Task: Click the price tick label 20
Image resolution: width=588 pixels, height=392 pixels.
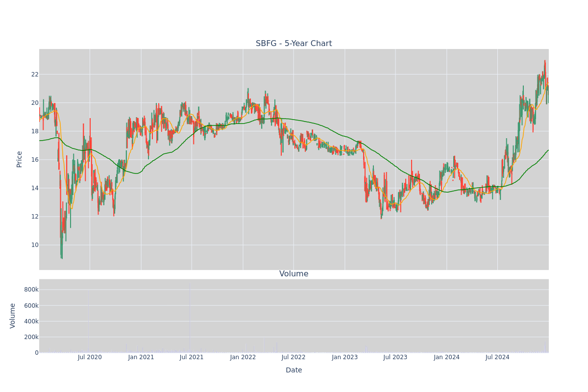Action: [35, 103]
